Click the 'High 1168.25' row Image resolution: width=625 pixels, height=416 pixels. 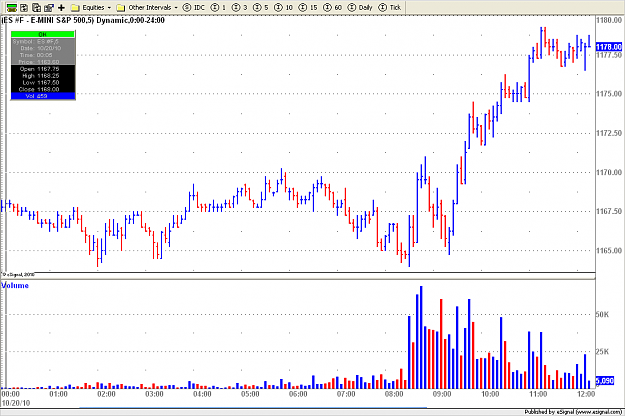[x=43, y=76]
